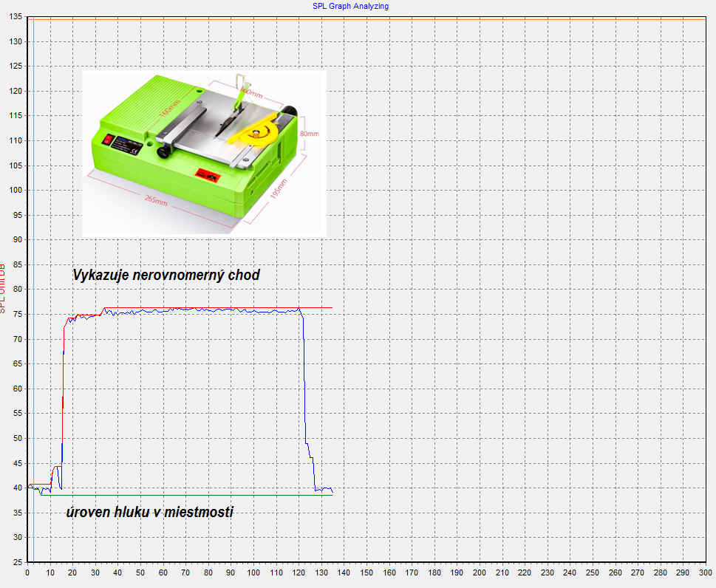The image size is (716, 588).
Task: Click the yellow miter gauge protractor on the saw
Action: pos(256,134)
